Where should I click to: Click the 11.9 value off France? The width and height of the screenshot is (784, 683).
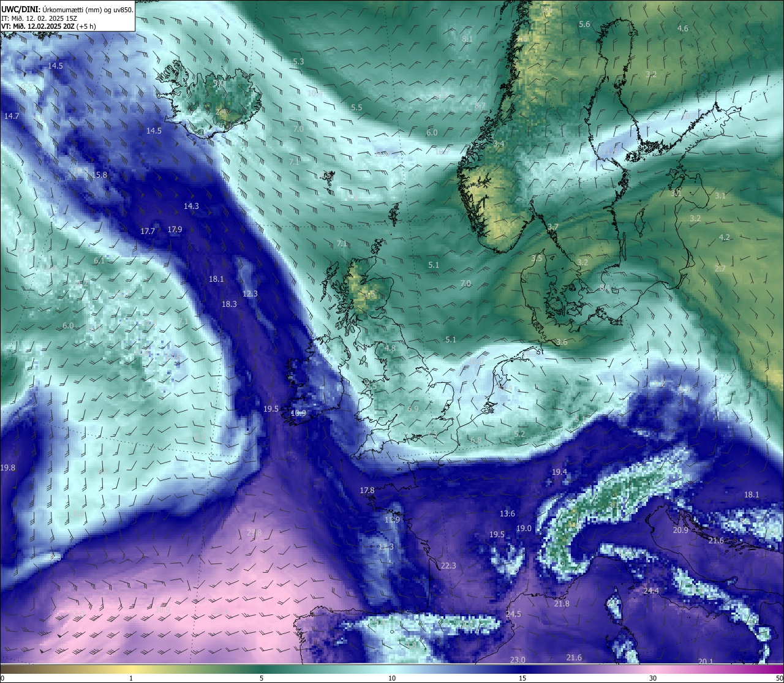click(392, 519)
